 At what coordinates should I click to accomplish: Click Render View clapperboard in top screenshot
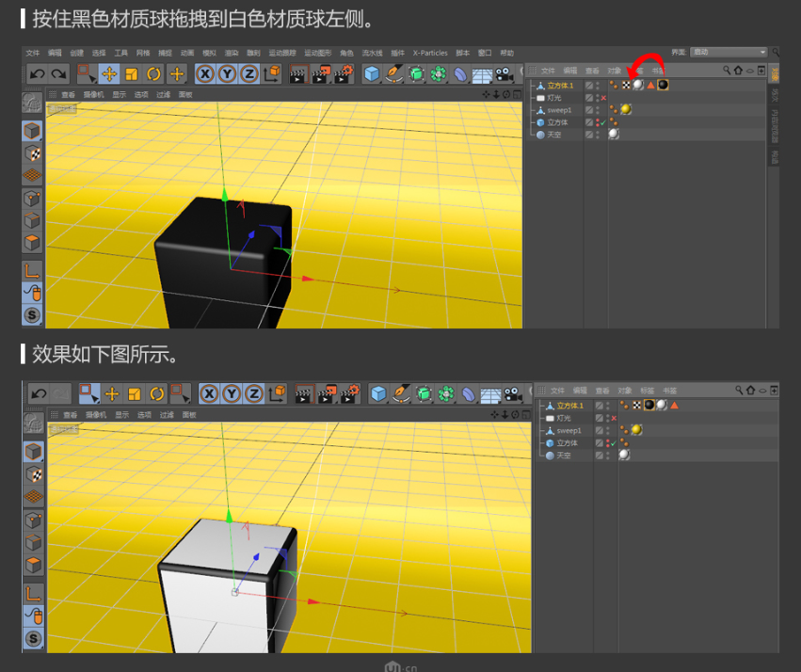click(297, 74)
